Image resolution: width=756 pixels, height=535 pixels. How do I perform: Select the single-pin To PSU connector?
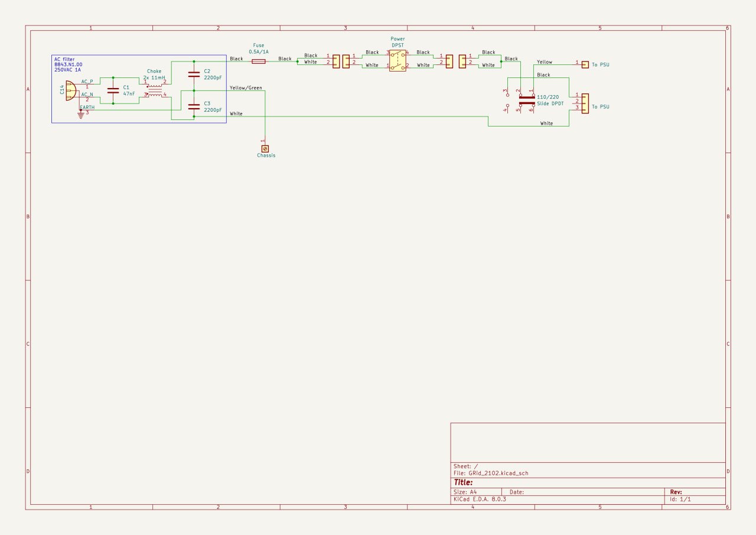585,64
